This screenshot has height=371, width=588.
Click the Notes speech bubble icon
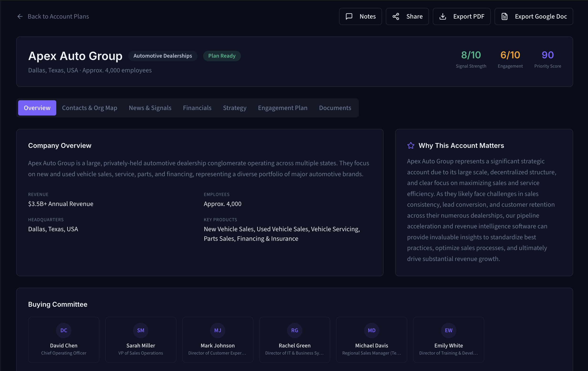pyautogui.click(x=349, y=16)
